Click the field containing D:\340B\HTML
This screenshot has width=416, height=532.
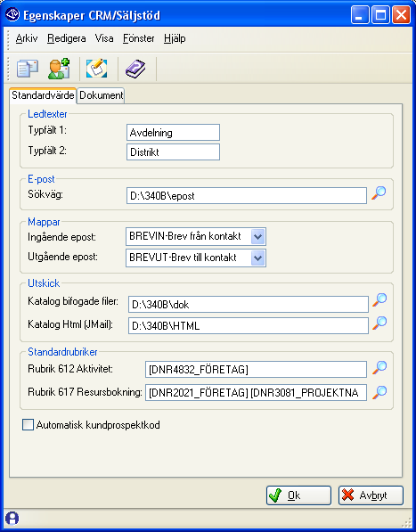(x=249, y=326)
